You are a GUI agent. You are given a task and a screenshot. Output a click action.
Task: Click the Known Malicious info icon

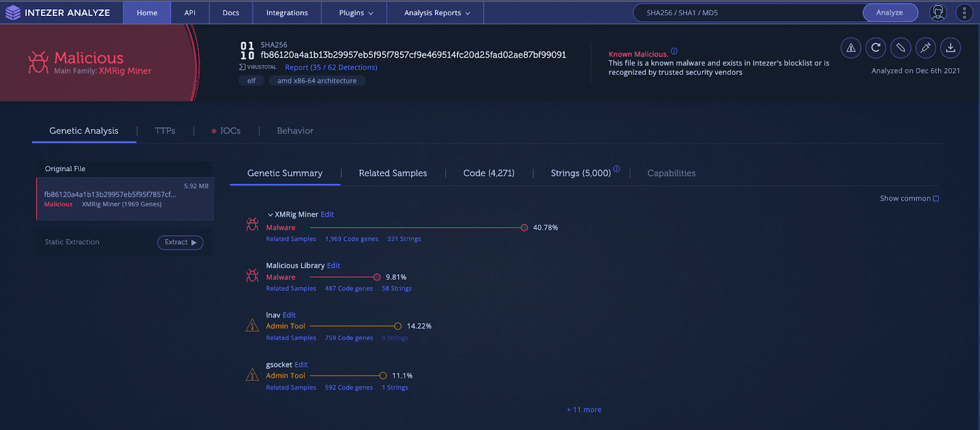674,51
